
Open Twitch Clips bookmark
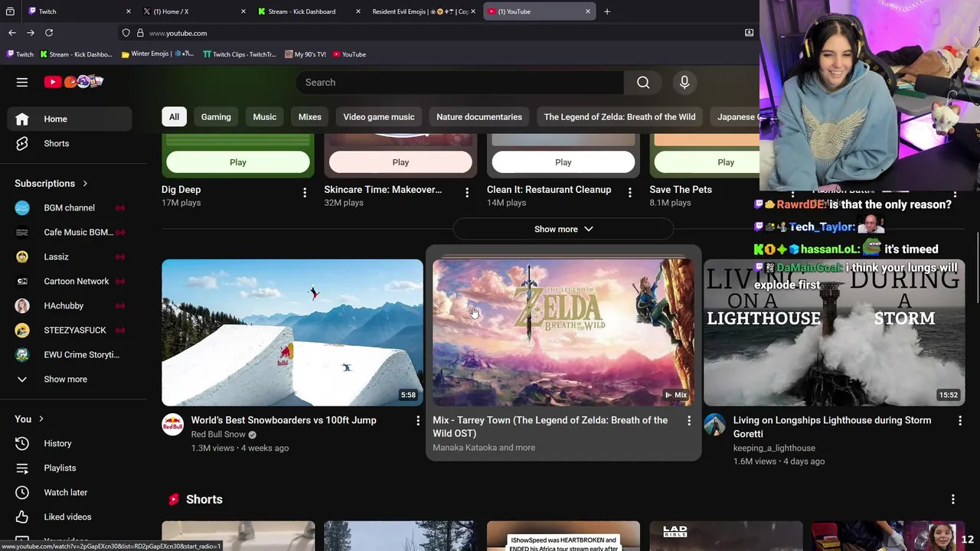[x=239, y=54]
